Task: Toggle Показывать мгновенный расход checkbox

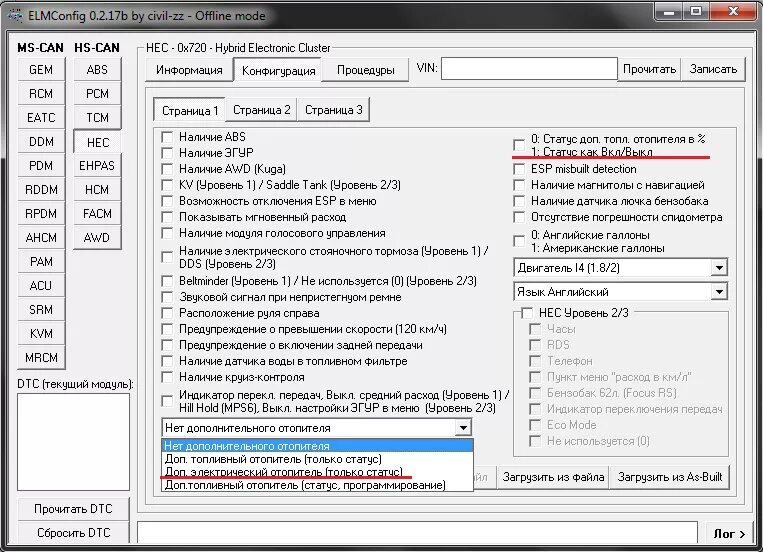Action: [x=167, y=217]
